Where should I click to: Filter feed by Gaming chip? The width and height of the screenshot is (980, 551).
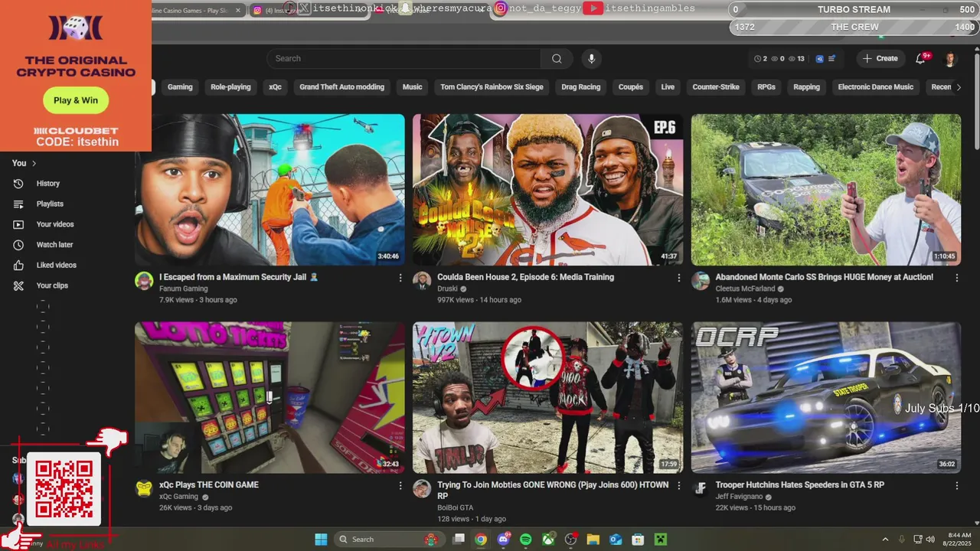click(x=180, y=87)
